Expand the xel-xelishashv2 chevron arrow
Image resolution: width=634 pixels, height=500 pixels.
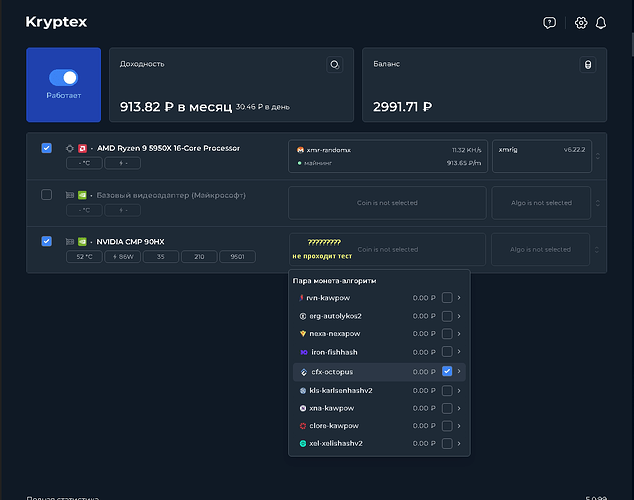point(459,443)
